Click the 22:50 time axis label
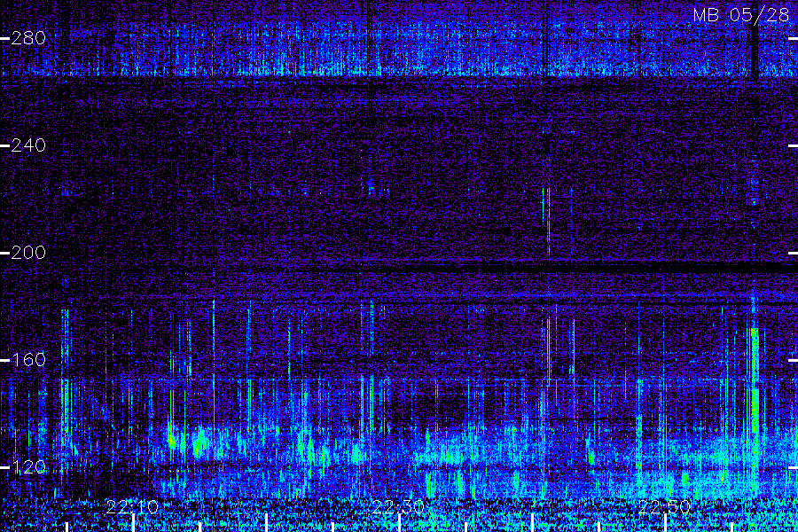This screenshot has width=798, height=532. 664,507
